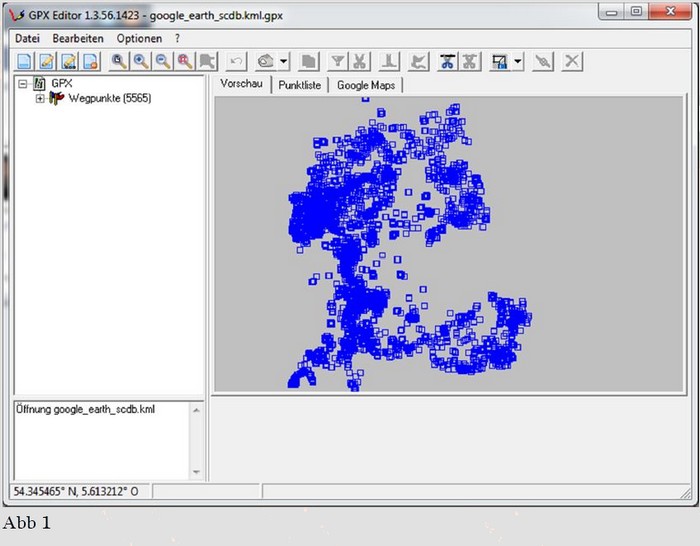The height and width of the screenshot is (546, 700).
Task: Open the Optionen menu
Action: (139, 38)
